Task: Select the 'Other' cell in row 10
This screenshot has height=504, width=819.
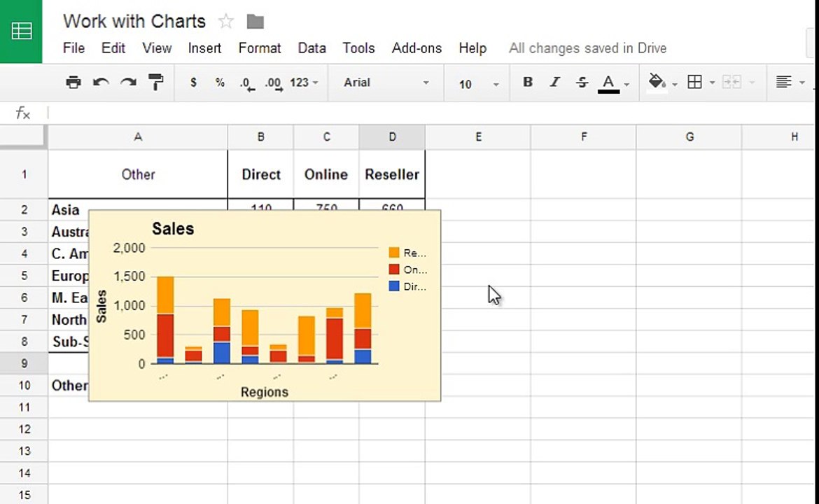Action: pos(69,386)
